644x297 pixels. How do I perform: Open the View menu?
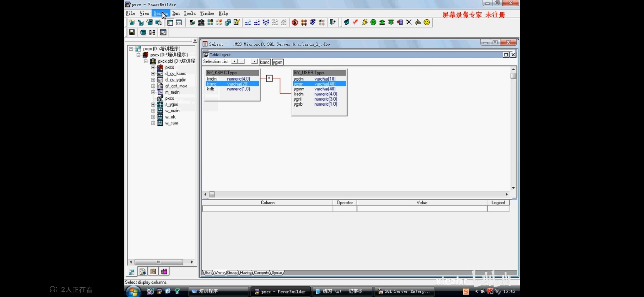144,13
